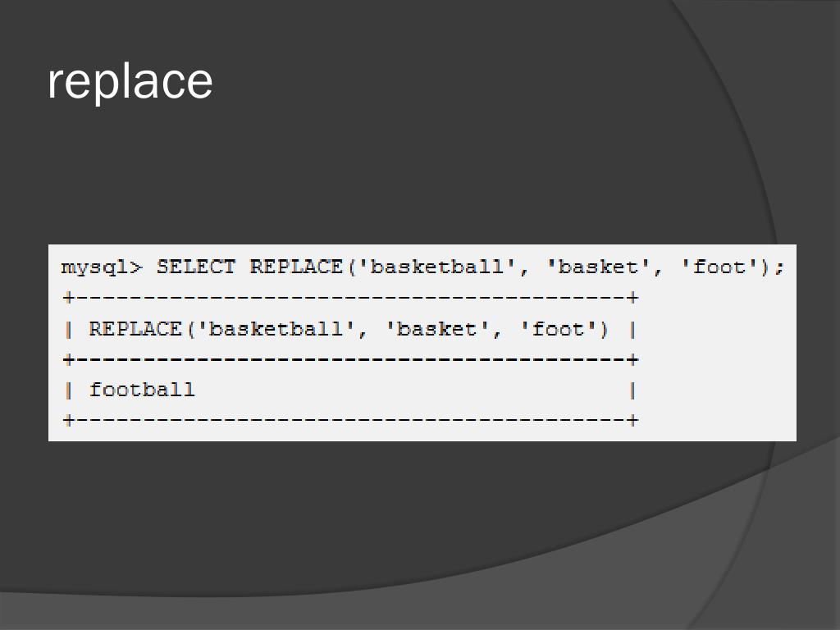Click the left pipe of the header row
The image size is (840, 630).
[x=68, y=330]
